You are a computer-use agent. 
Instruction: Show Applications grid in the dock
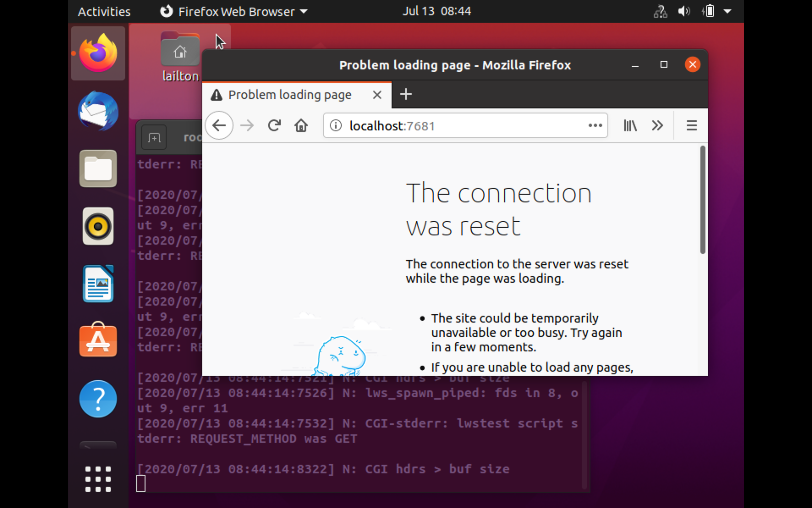point(98,479)
